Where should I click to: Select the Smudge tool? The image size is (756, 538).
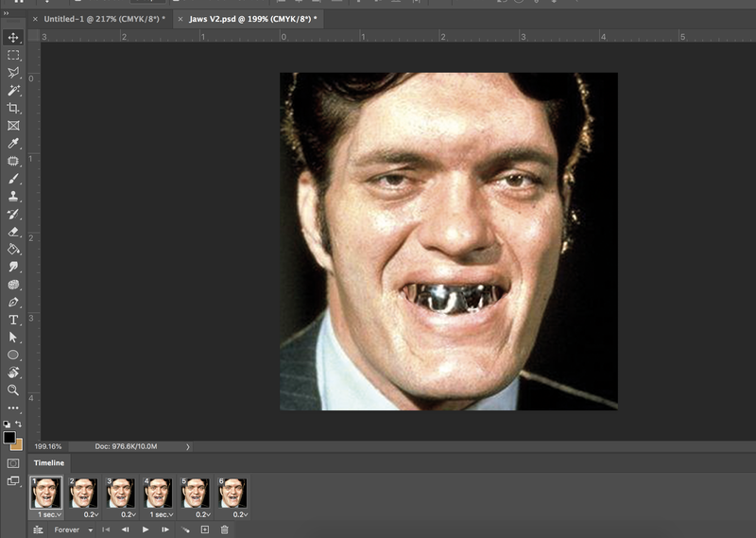pyautogui.click(x=13, y=267)
